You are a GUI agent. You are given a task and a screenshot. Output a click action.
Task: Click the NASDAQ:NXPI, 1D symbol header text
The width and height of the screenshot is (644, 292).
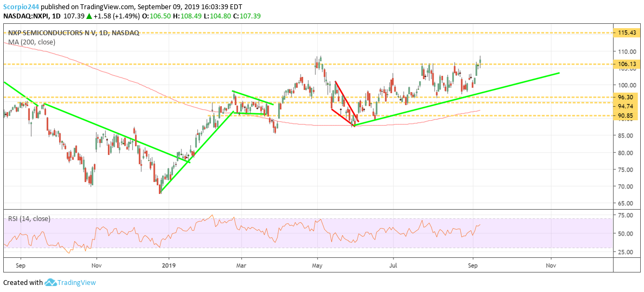(31, 16)
